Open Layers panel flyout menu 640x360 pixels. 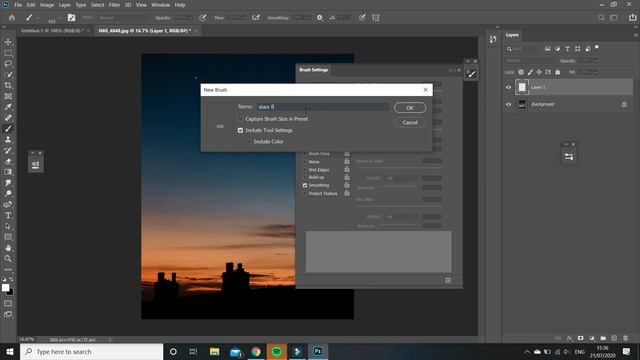point(636,35)
